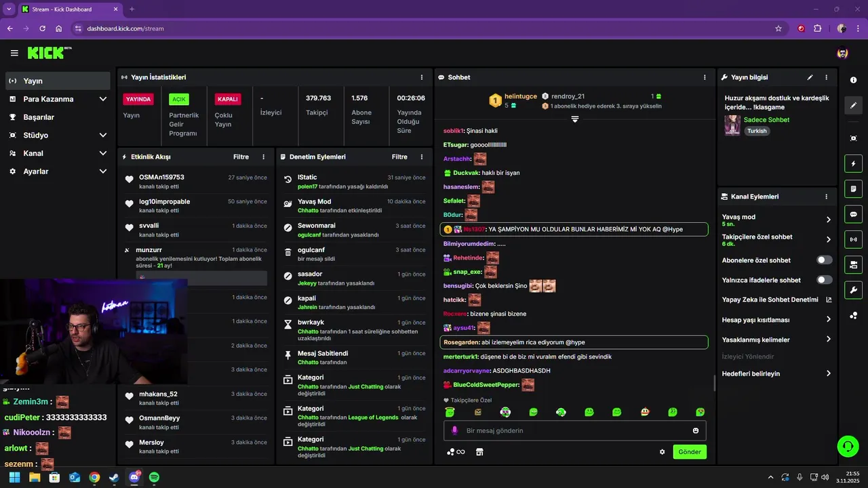Open Spotify from the taskbar
Screen dimensions: 868x488
pyautogui.click(x=154, y=477)
